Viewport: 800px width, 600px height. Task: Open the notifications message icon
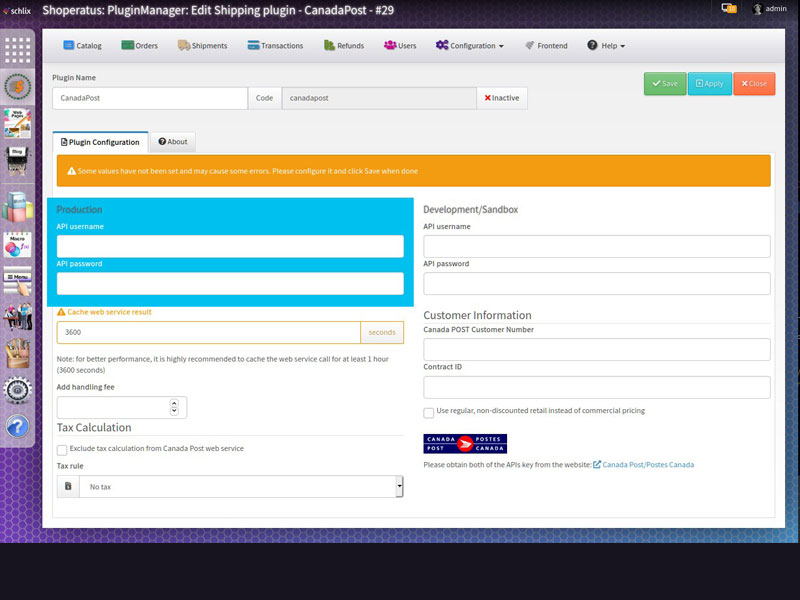(729, 9)
